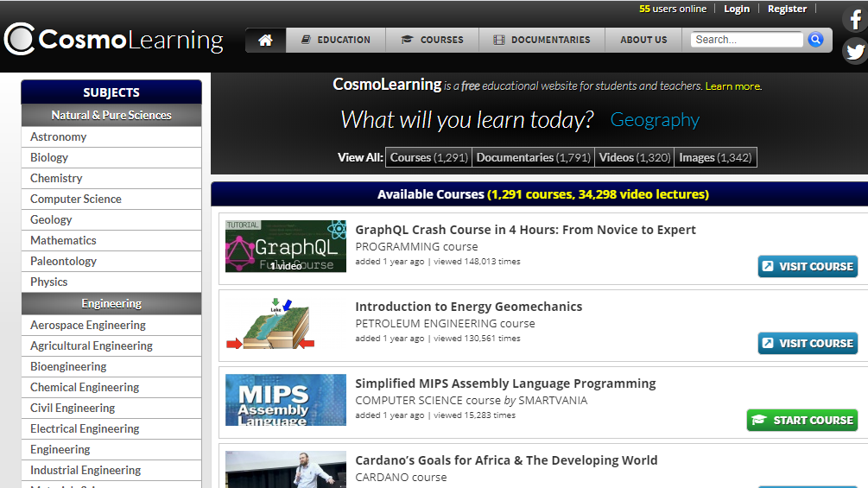Open Introduction to Energy Geomechanics title
Viewport: 868px width, 488px height.
pyautogui.click(x=469, y=307)
